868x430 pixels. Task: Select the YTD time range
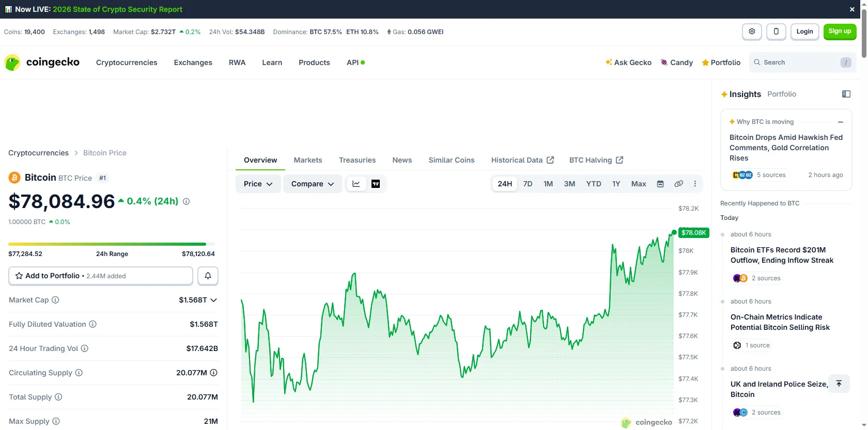tap(594, 184)
